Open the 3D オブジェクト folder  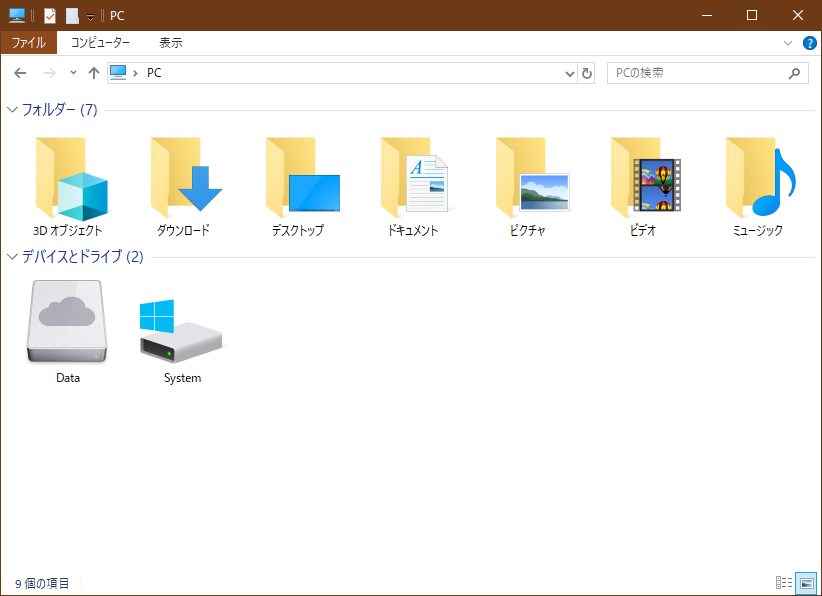coord(68,180)
